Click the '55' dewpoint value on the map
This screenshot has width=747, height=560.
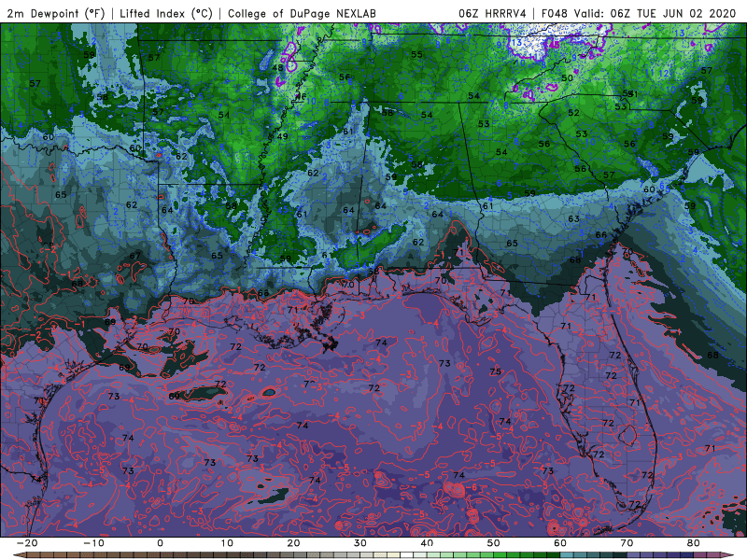point(416,54)
